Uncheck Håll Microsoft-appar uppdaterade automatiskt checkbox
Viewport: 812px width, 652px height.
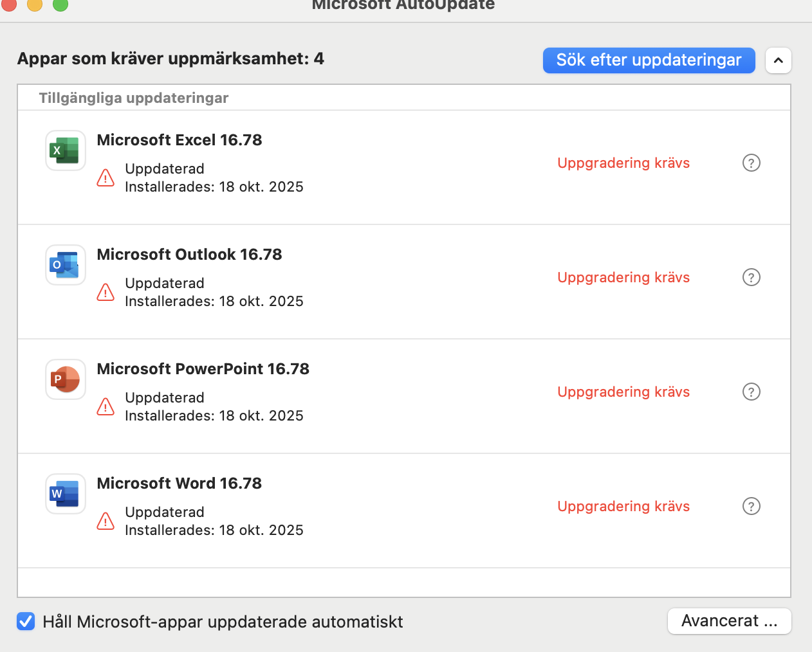(26, 621)
